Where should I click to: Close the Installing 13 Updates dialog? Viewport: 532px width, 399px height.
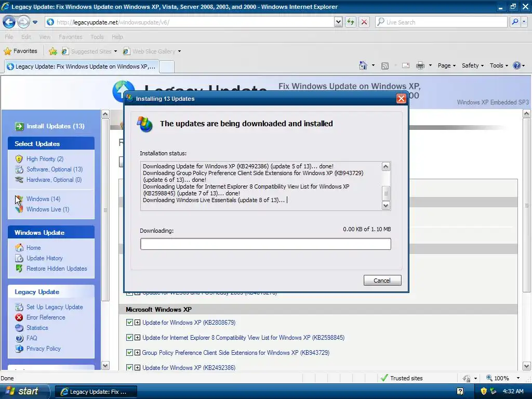401,98
